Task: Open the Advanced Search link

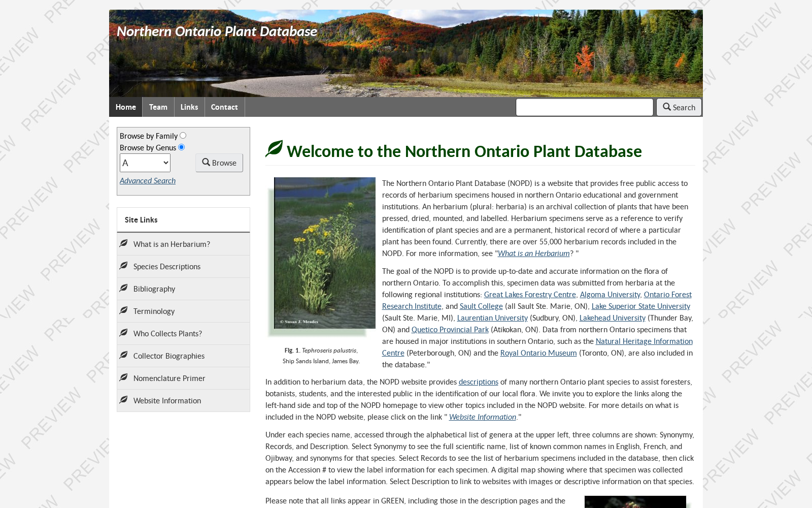Action: click(148, 181)
